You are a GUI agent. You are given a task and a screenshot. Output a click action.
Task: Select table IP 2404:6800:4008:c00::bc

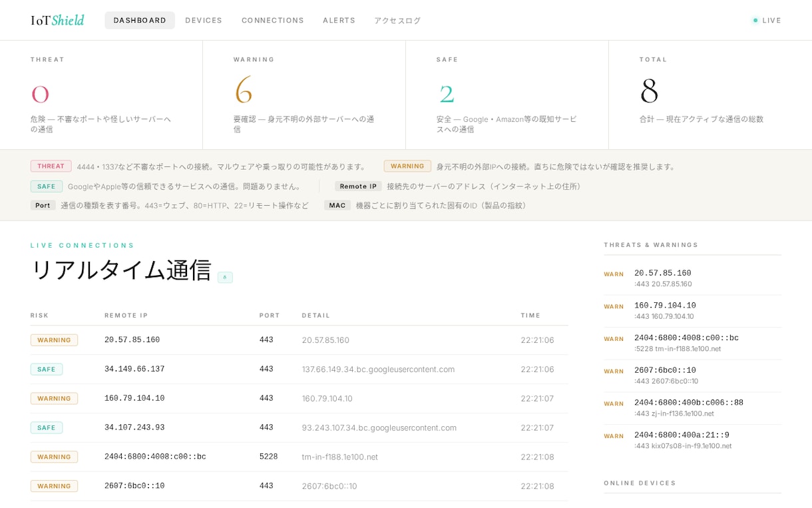pos(155,457)
